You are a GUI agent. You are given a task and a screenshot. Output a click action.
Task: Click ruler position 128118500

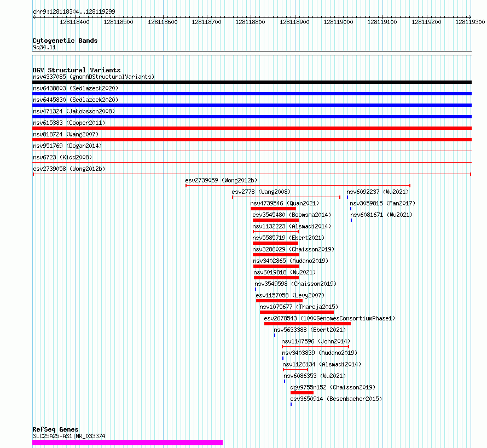point(118,22)
